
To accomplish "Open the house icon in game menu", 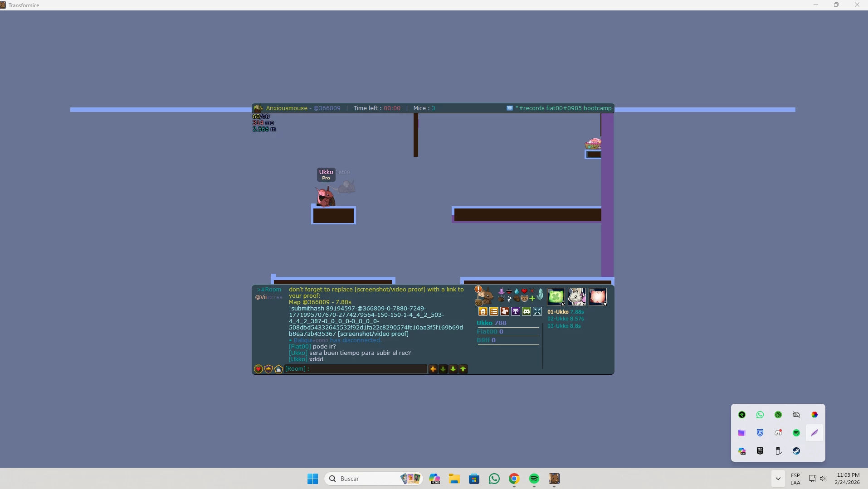I will coord(483,311).
